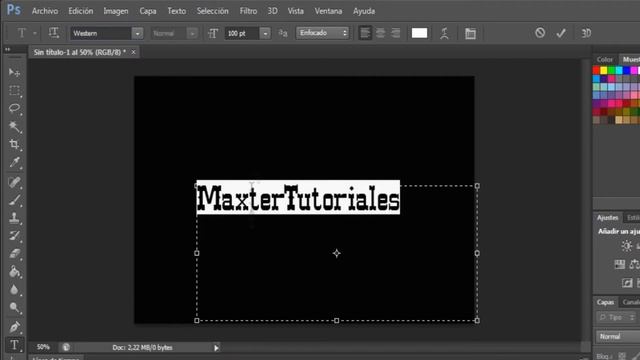Select the Paint Bucket tool

tap(14, 272)
